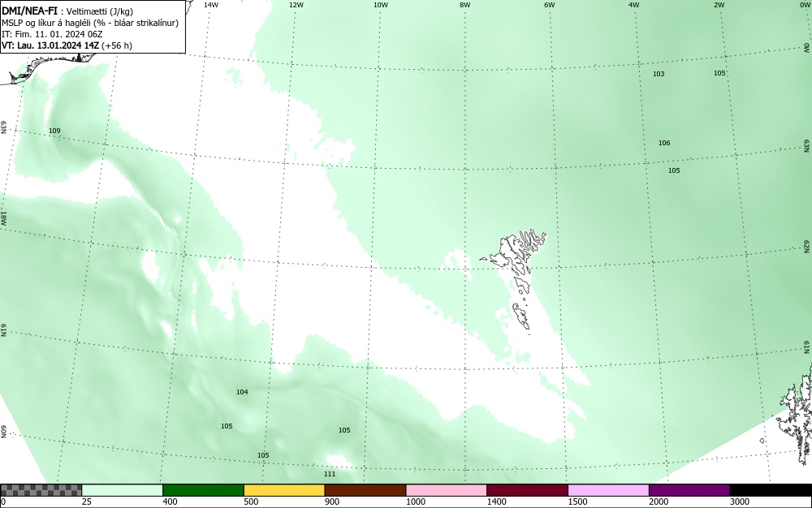The height and width of the screenshot is (508, 812).
Task: Click the 'IT: Fim. 11. 01. 2024 06Z' line
Action: 52,34
